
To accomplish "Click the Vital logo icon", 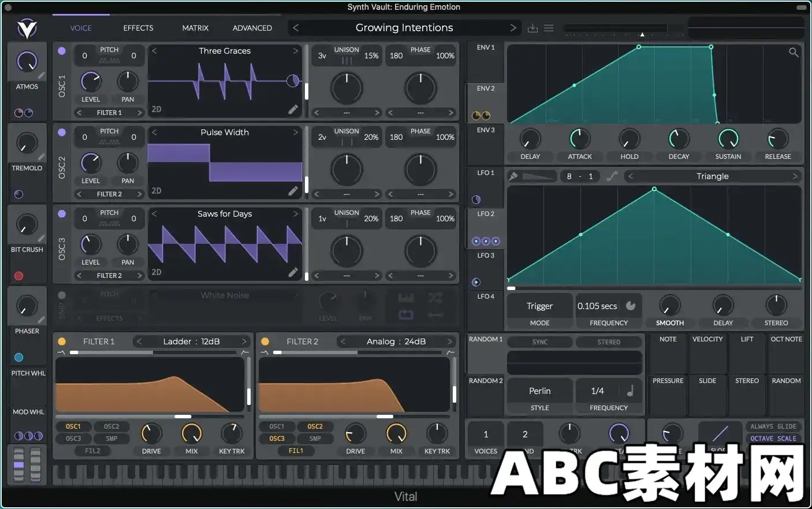I will click(27, 28).
